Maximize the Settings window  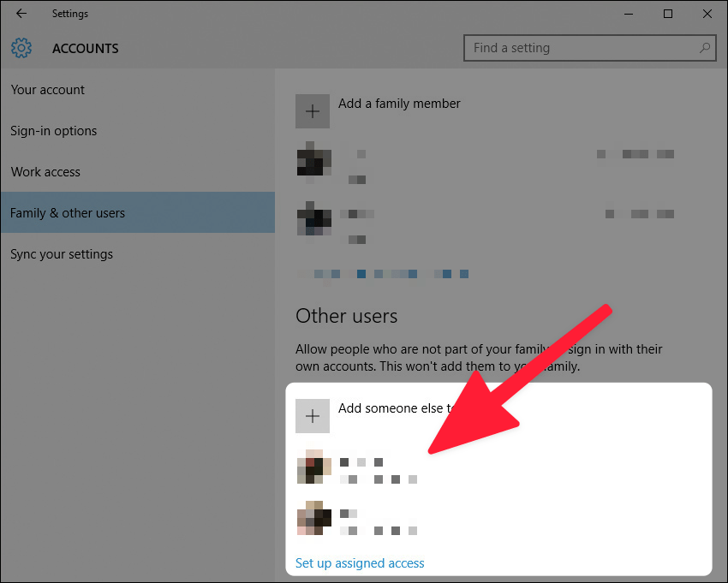click(x=668, y=14)
